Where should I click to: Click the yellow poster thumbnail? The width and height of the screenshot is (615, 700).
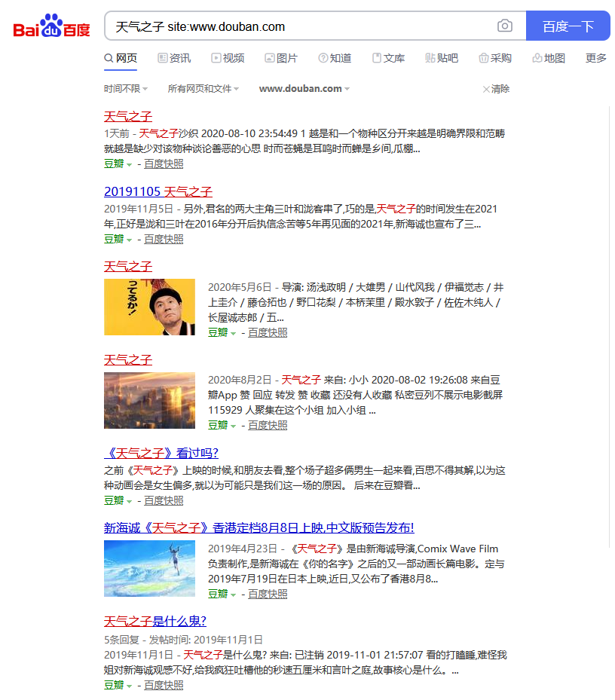150,307
